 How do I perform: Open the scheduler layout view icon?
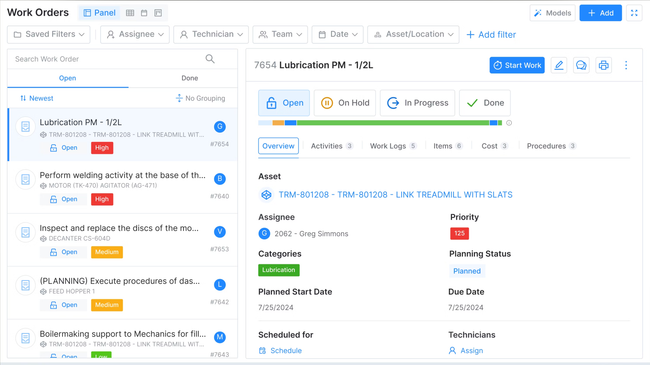[158, 13]
